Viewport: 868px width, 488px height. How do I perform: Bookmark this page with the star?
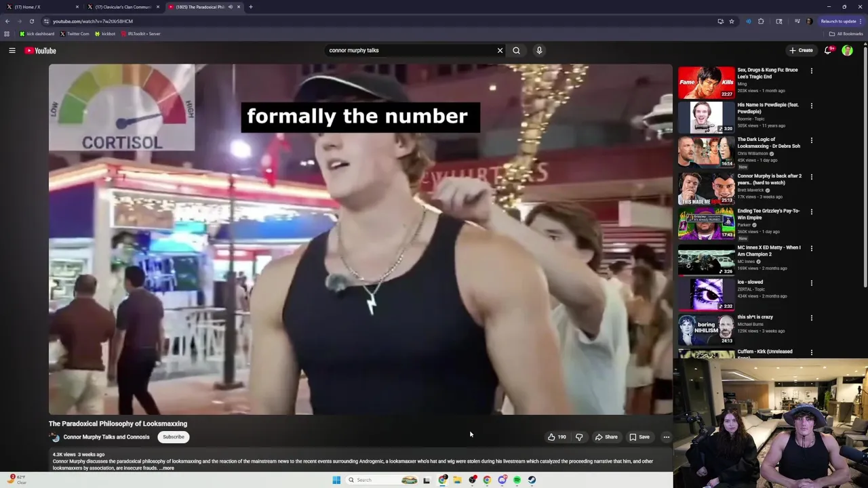(x=732, y=21)
